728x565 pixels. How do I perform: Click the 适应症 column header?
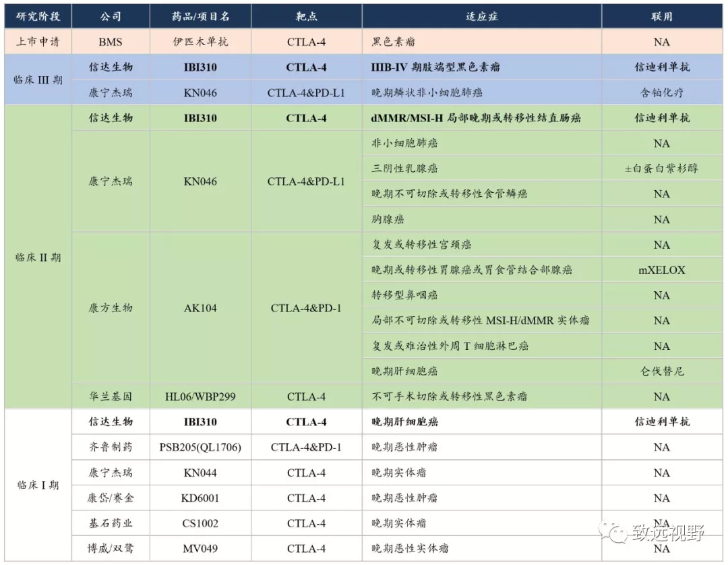click(x=482, y=17)
